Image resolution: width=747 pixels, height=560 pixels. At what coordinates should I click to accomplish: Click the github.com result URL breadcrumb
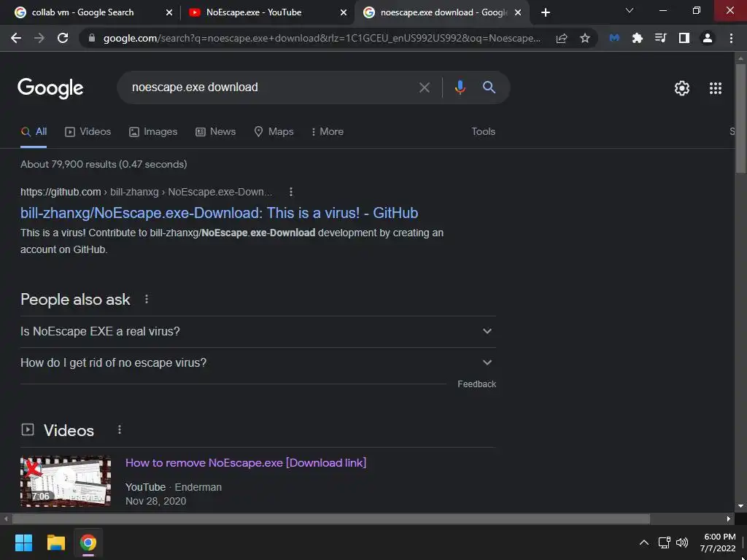point(146,192)
